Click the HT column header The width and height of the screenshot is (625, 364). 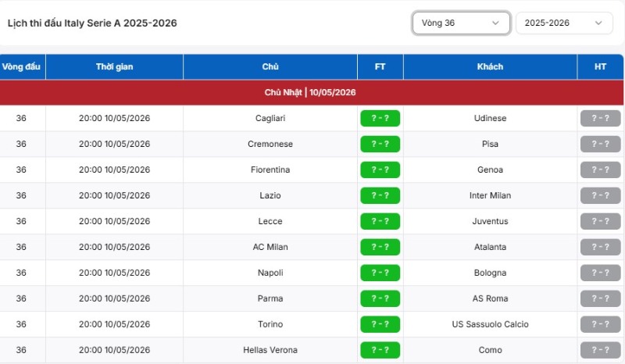[x=600, y=66]
